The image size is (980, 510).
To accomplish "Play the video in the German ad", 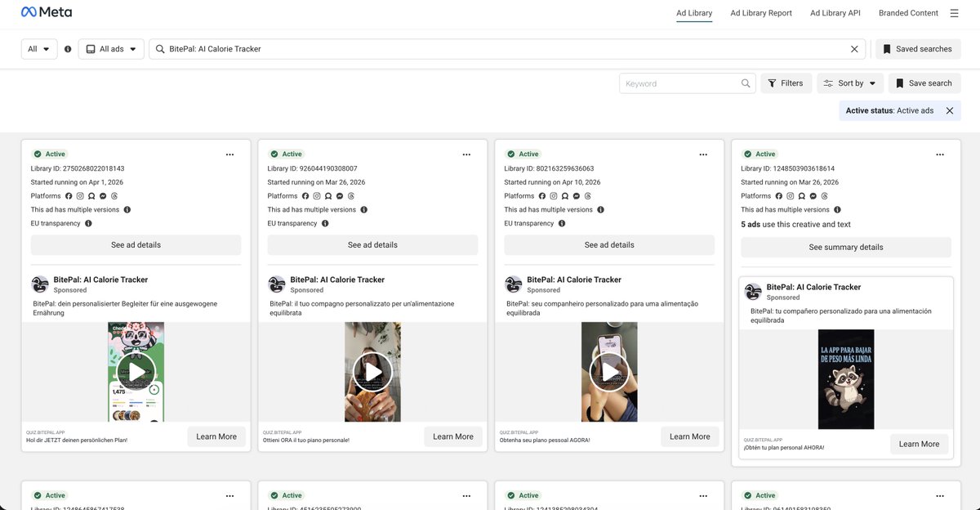I will tap(136, 373).
